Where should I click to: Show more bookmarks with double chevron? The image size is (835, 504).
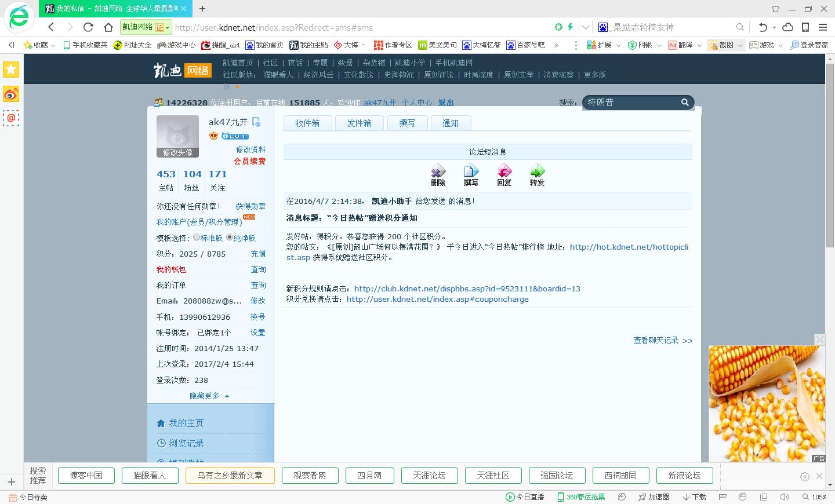click(x=556, y=45)
